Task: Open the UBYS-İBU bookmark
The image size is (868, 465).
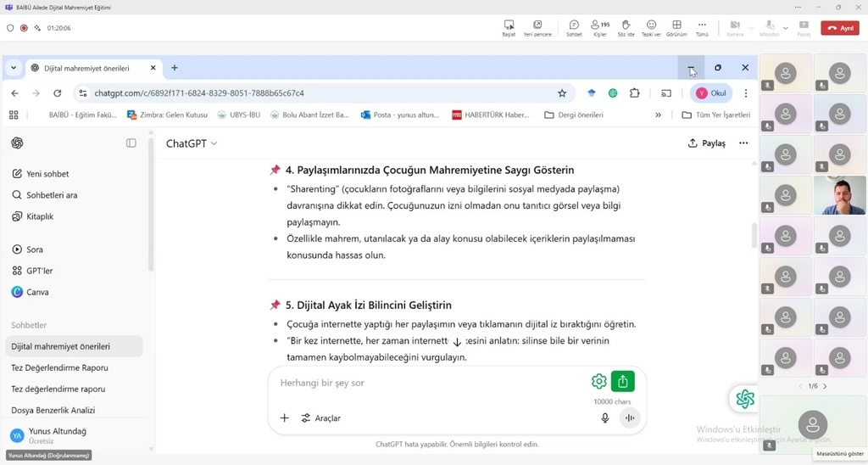Action: click(238, 115)
